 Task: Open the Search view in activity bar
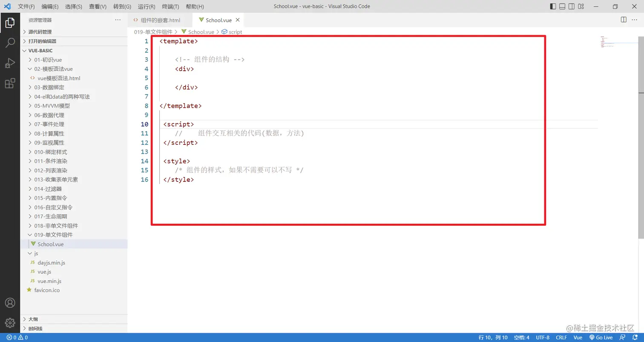click(x=10, y=43)
